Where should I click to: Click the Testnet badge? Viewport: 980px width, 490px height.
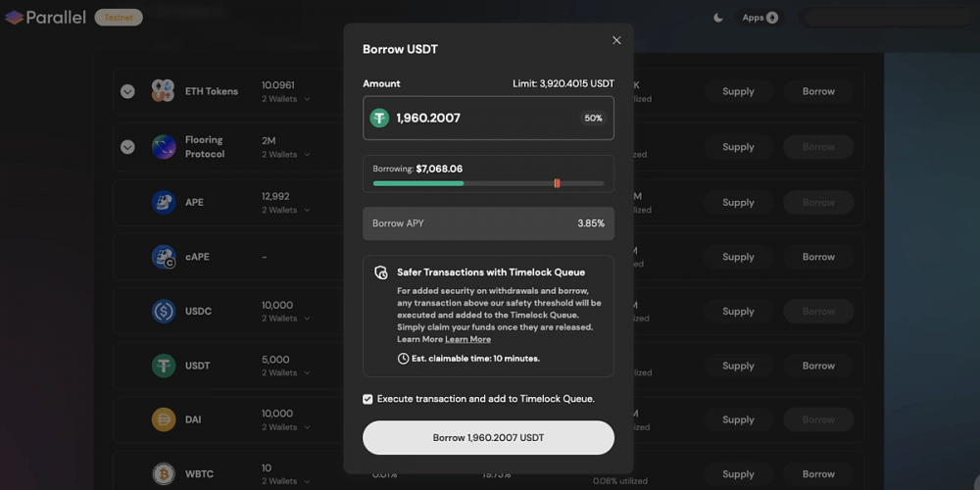tap(119, 18)
